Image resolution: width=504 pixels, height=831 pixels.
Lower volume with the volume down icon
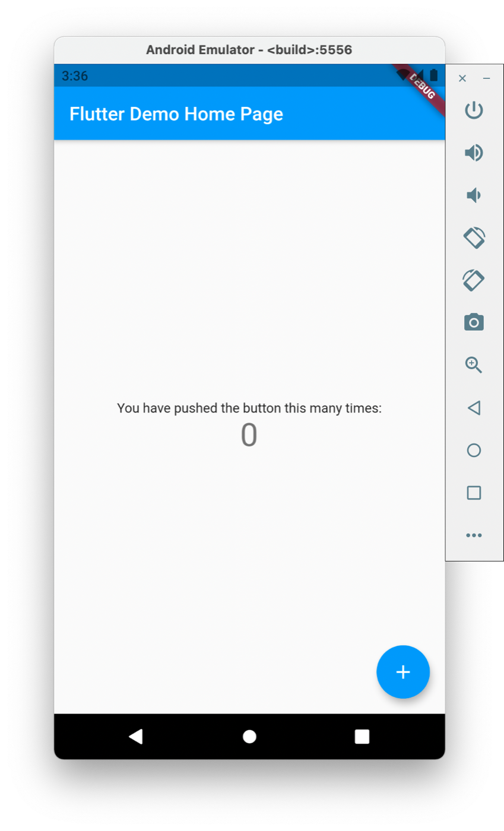[474, 195]
